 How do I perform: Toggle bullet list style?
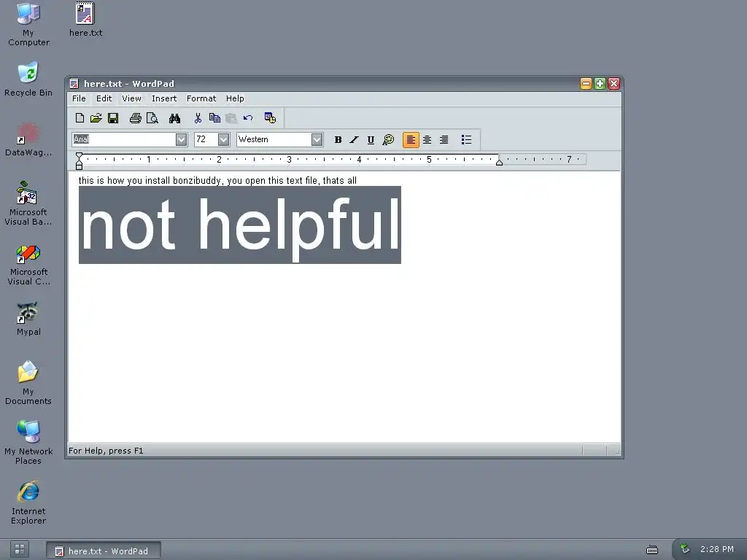[466, 139]
